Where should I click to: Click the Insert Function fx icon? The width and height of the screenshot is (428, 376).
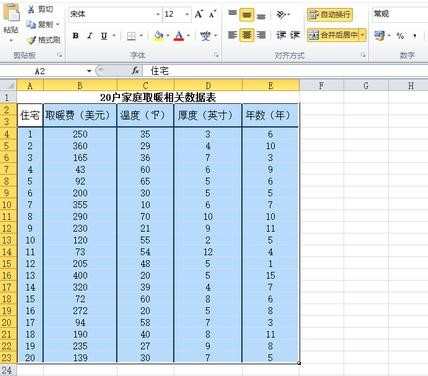click(135, 71)
